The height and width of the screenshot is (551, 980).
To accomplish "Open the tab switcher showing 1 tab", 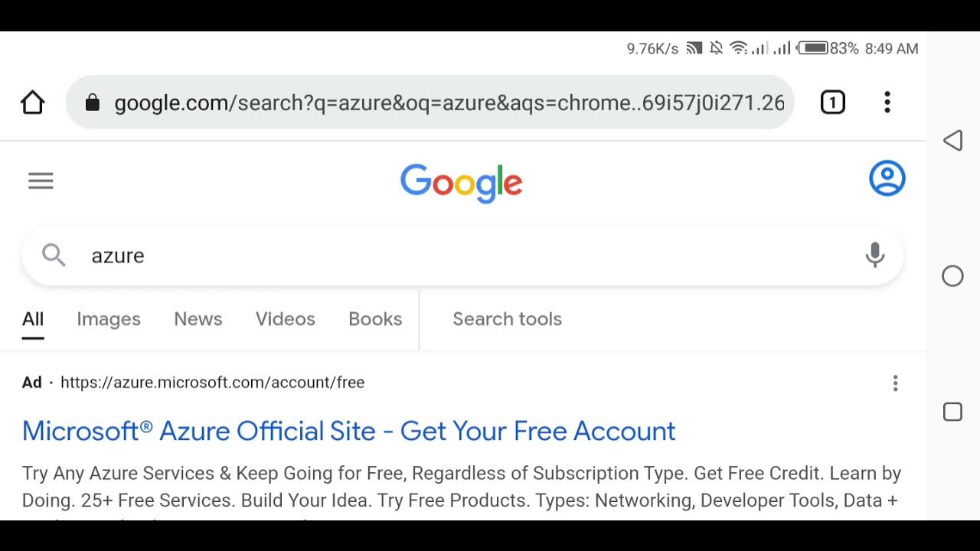I will [833, 103].
